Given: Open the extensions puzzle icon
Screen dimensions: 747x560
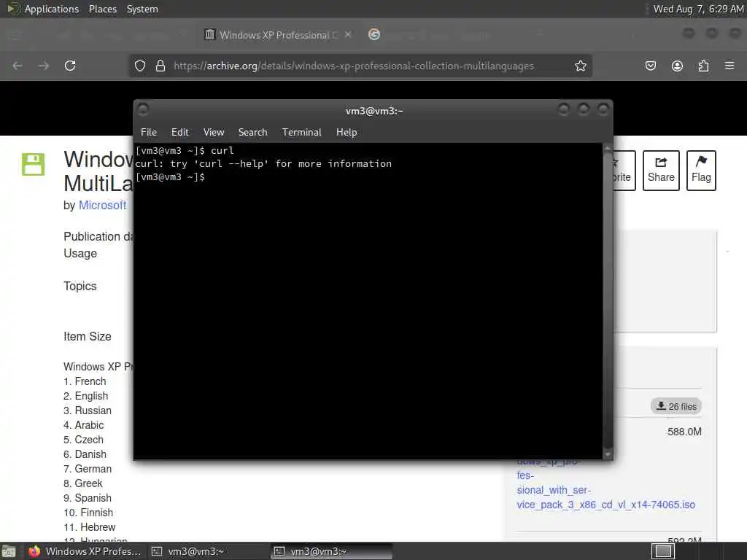Looking at the screenshot, I should click(x=703, y=66).
